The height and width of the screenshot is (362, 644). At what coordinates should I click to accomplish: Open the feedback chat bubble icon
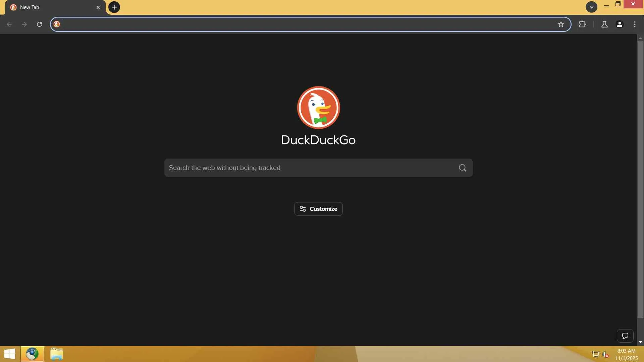pos(625,336)
